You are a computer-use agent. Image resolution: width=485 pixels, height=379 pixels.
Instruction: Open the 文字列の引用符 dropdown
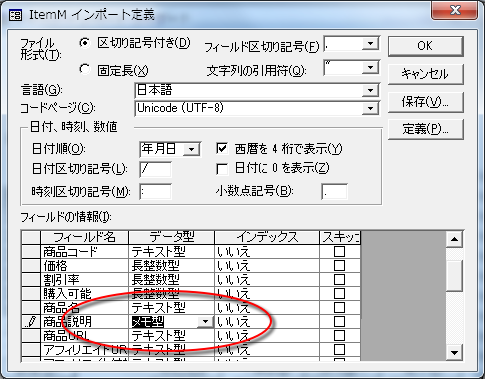tap(370, 68)
